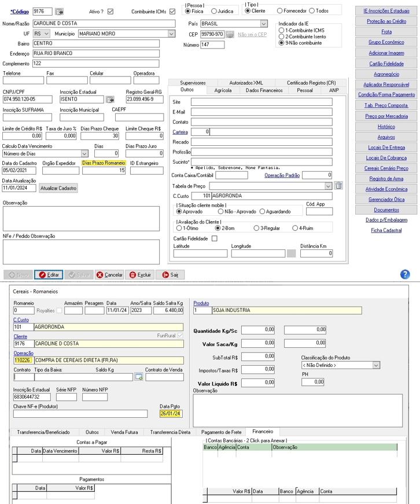This screenshot has width=420, height=504.
Task: Click the Atualizar Cadastro button
Action: click(x=58, y=188)
